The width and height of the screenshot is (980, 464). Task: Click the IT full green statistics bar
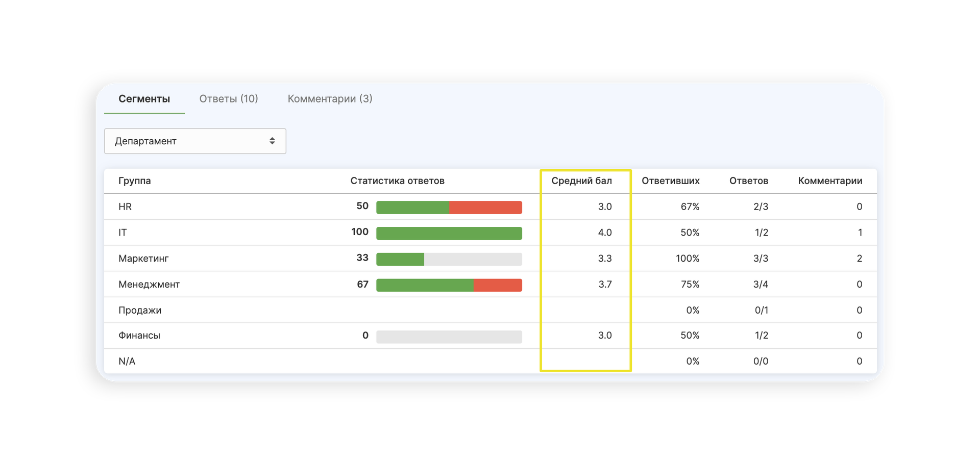[449, 234]
